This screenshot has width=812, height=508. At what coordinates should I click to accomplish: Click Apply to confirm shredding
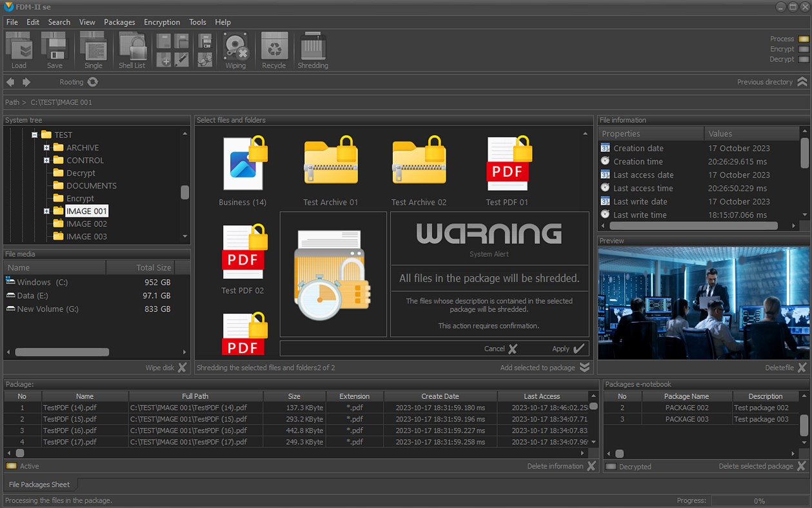568,349
